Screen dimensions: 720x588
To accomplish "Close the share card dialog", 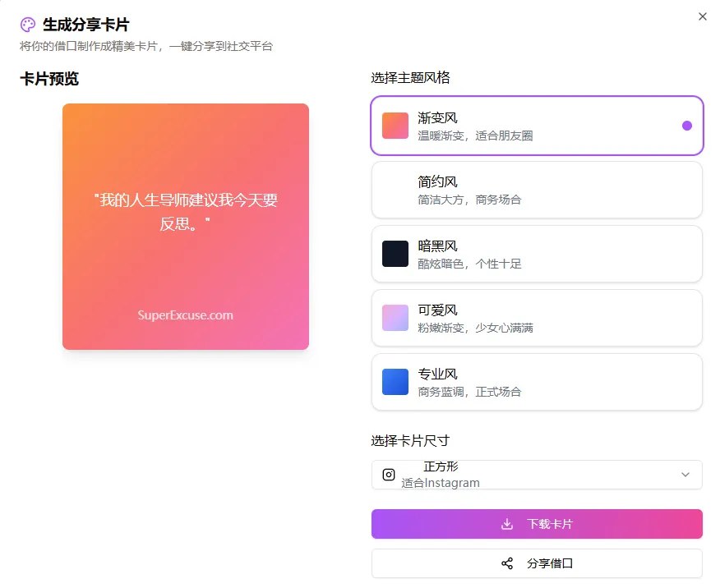I will pos(703,16).
